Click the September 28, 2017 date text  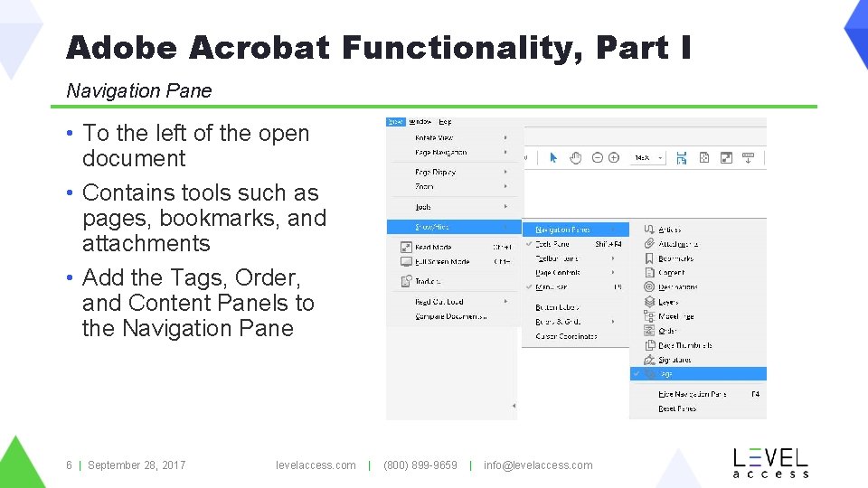pyautogui.click(x=137, y=465)
